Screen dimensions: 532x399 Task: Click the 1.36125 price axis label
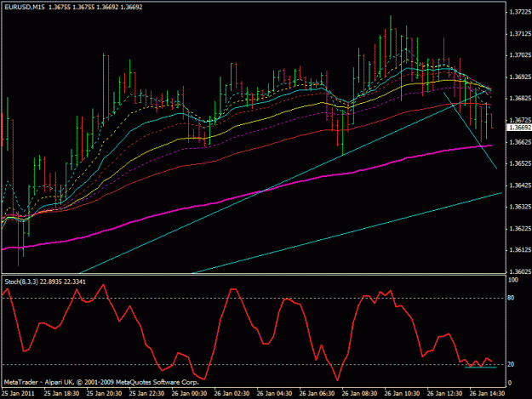pos(520,250)
